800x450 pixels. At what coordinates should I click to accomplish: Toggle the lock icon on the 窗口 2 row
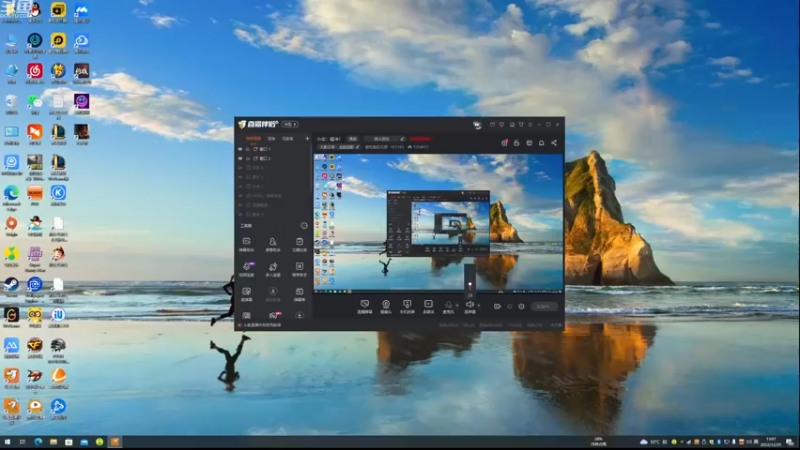[x=248, y=159]
